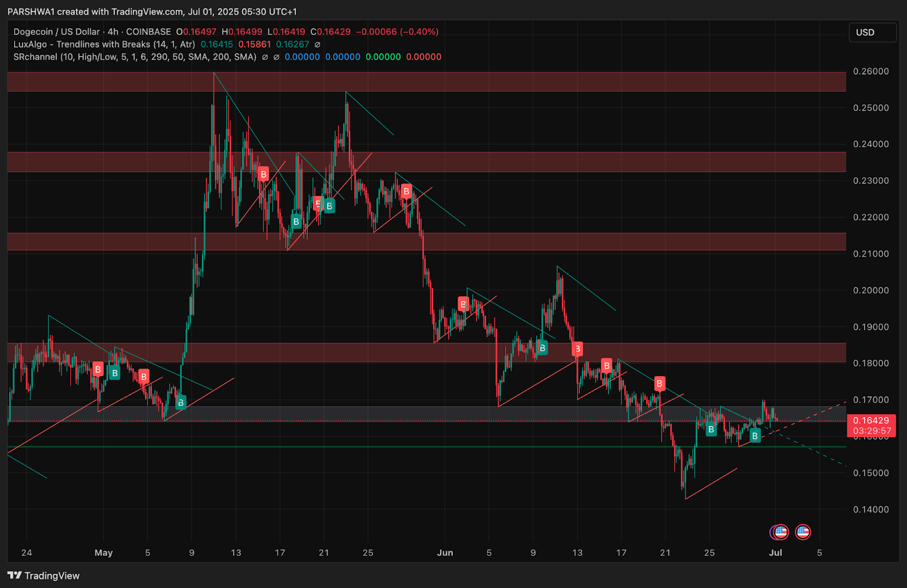Click the red B break marker near June 16

607,365
